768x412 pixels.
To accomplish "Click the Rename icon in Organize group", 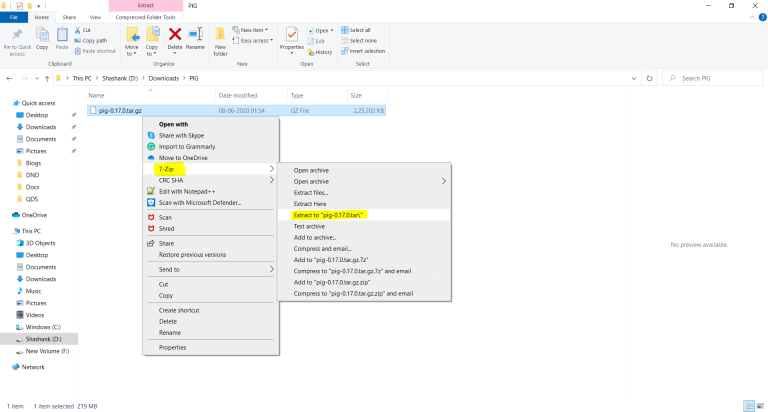I will coord(195,35).
